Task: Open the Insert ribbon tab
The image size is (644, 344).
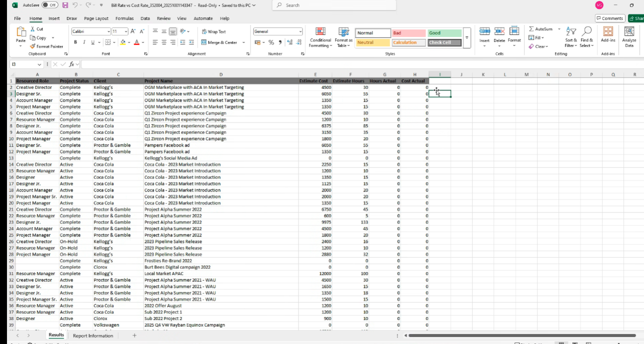Action: pyautogui.click(x=54, y=18)
